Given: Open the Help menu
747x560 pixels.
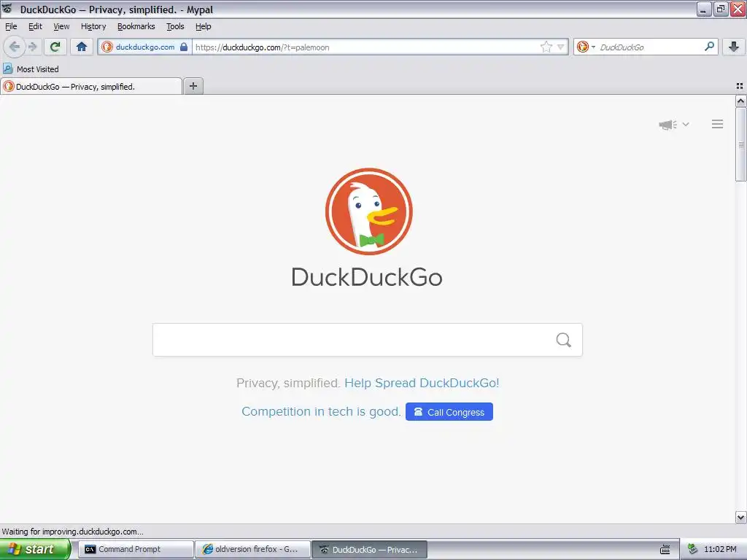Looking at the screenshot, I should point(204,27).
